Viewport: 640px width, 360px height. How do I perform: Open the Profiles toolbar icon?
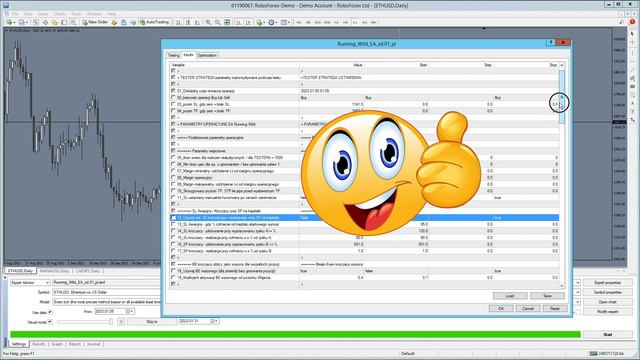[22, 22]
